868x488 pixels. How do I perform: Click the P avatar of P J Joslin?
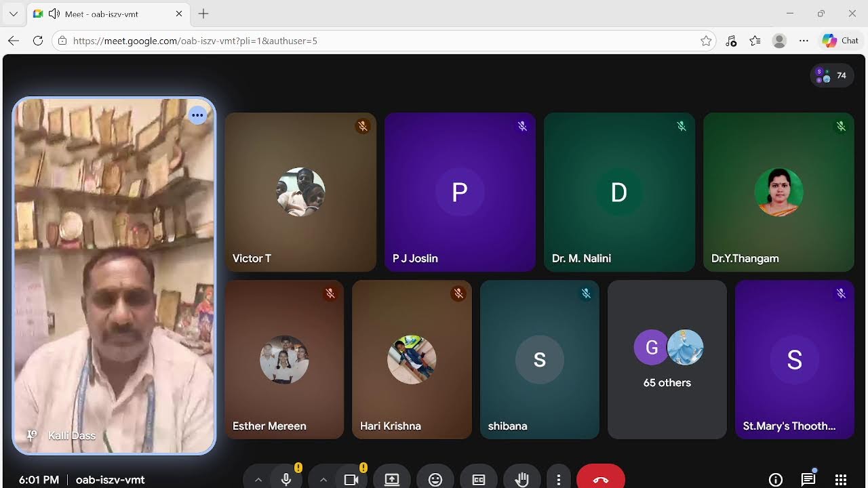coord(460,192)
